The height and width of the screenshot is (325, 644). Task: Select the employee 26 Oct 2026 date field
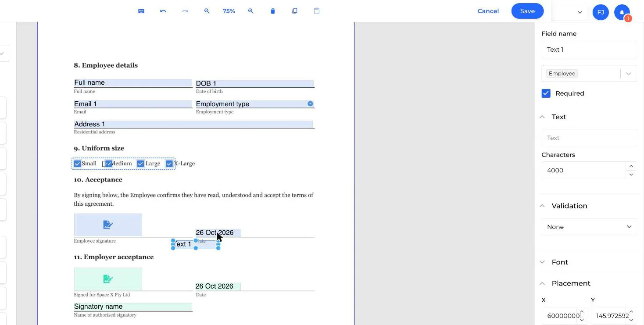[x=218, y=232]
